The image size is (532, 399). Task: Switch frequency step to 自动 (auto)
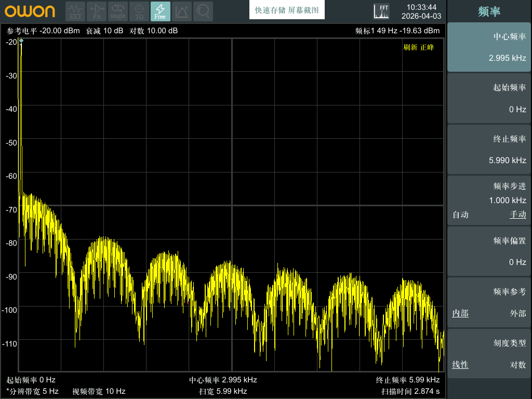(x=460, y=215)
